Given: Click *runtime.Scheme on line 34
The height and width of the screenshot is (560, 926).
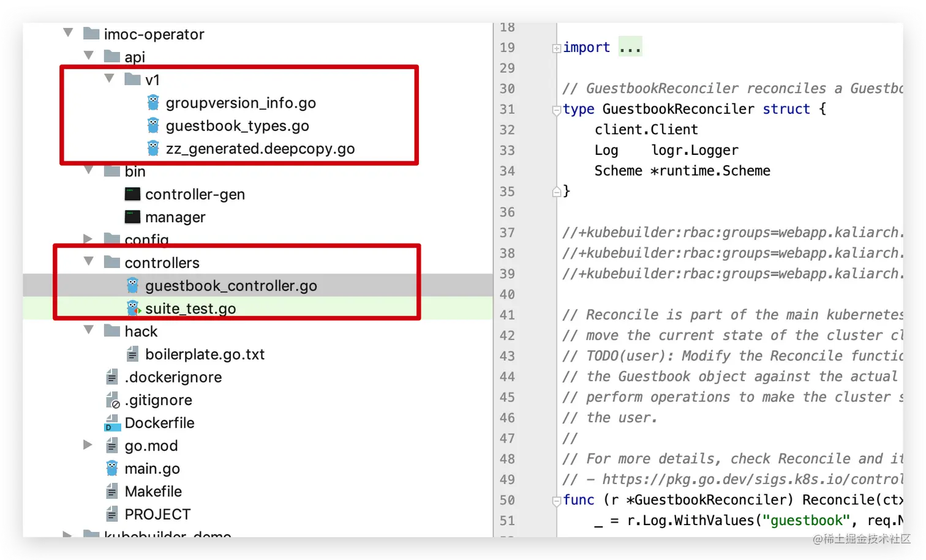Looking at the screenshot, I should coord(710,171).
